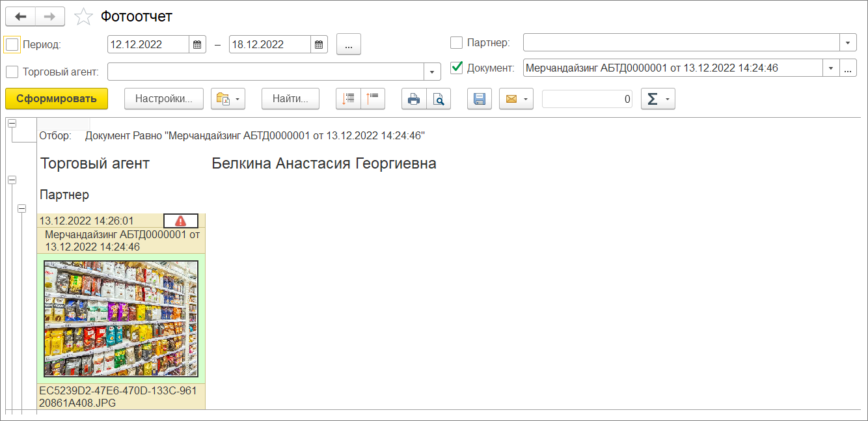Image resolution: width=868 pixels, height=421 pixels.
Task: Click the end date field 18.12.2022
Action: click(x=270, y=45)
